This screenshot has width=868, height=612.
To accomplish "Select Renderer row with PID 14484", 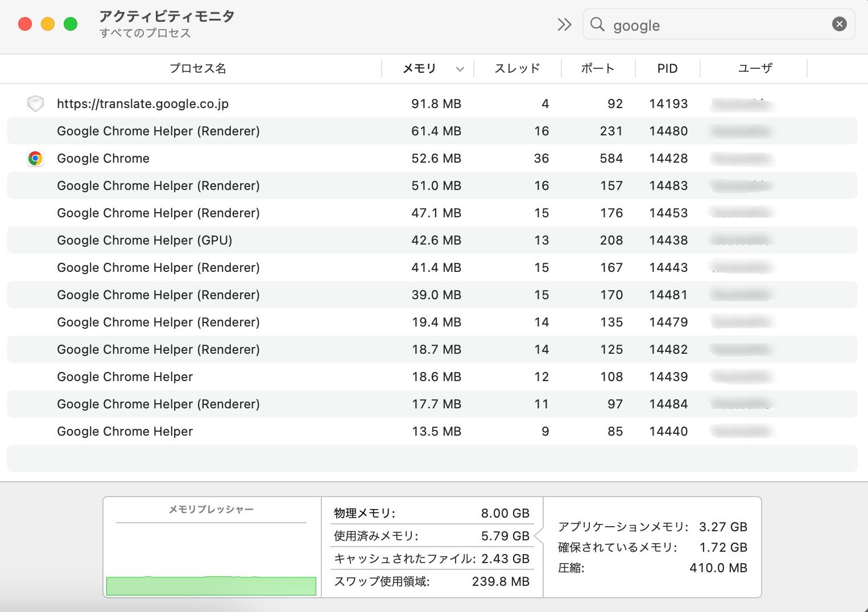I will 432,404.
